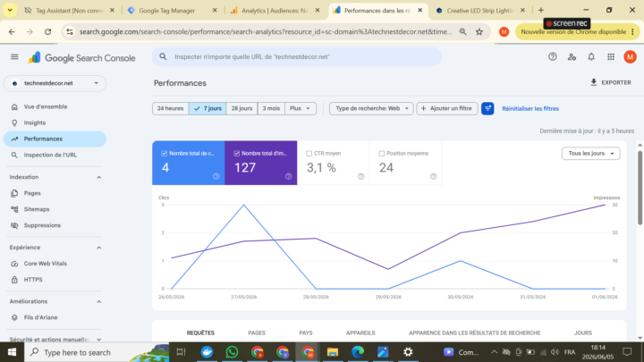Screen dimensions: 644x362
Task: Open the Help question mark icon
Action: click(x=553, y=57)
